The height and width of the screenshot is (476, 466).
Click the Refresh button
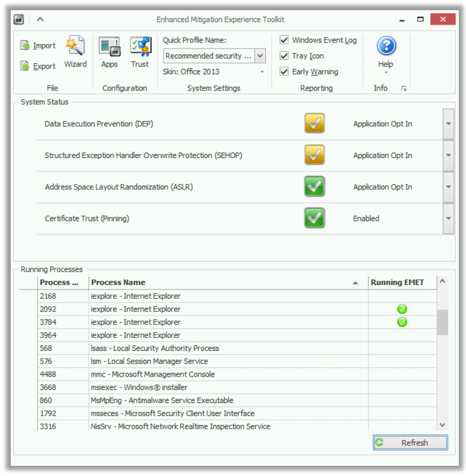point(410,442)
